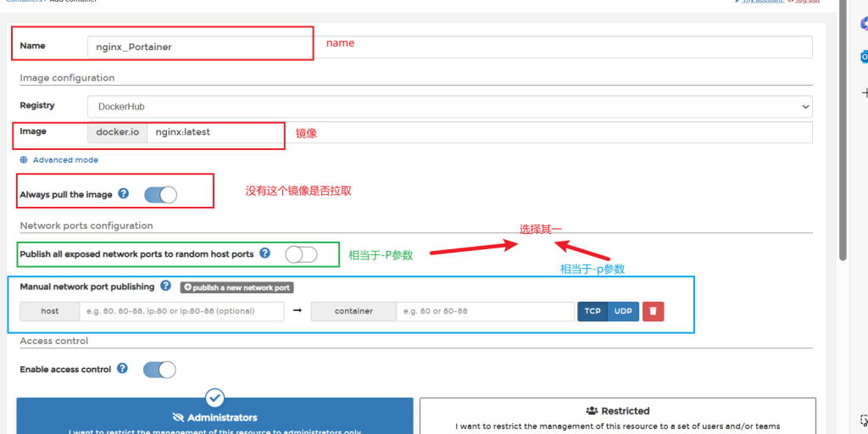Click help icon beside Manual network port publishing
This screenshot has height=434, width=868.
pos(165,287)
